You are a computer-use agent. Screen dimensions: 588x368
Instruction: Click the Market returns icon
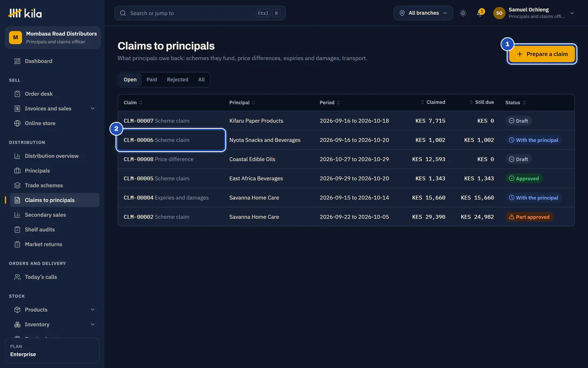17,244
